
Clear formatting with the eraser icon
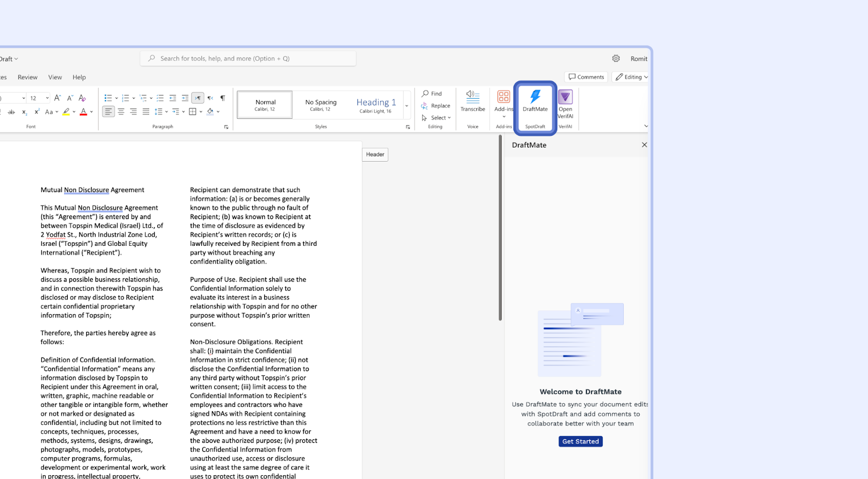tap(82, 98)
